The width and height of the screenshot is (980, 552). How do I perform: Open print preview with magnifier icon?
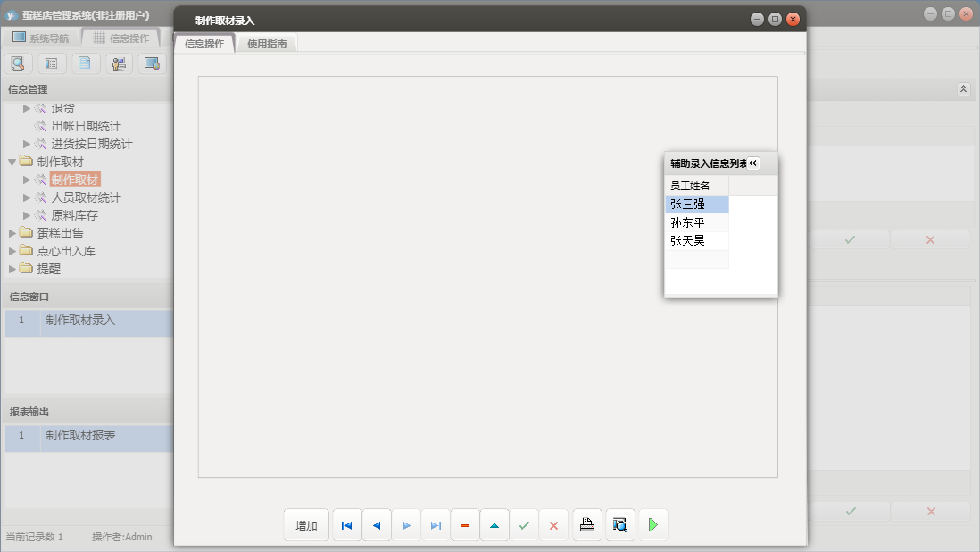point(620,525)
